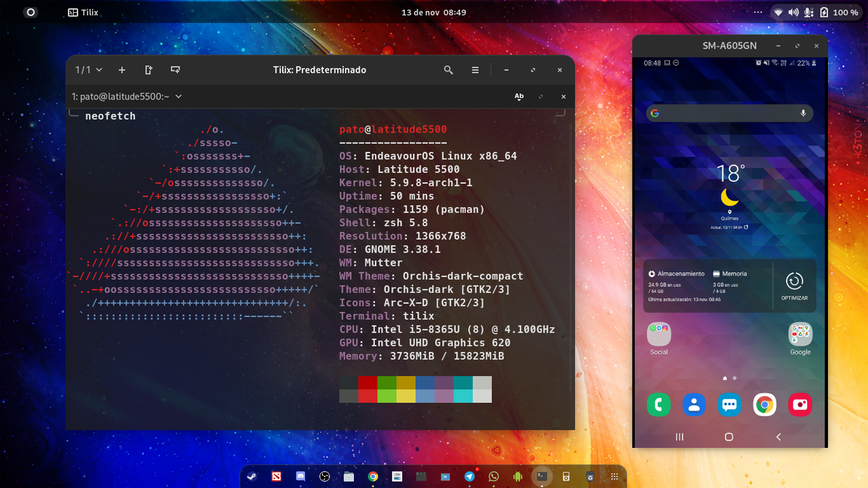The image size is (868, 488).
Task: Click the 'neofetch' command text
Action: click(x=111, y=116)
